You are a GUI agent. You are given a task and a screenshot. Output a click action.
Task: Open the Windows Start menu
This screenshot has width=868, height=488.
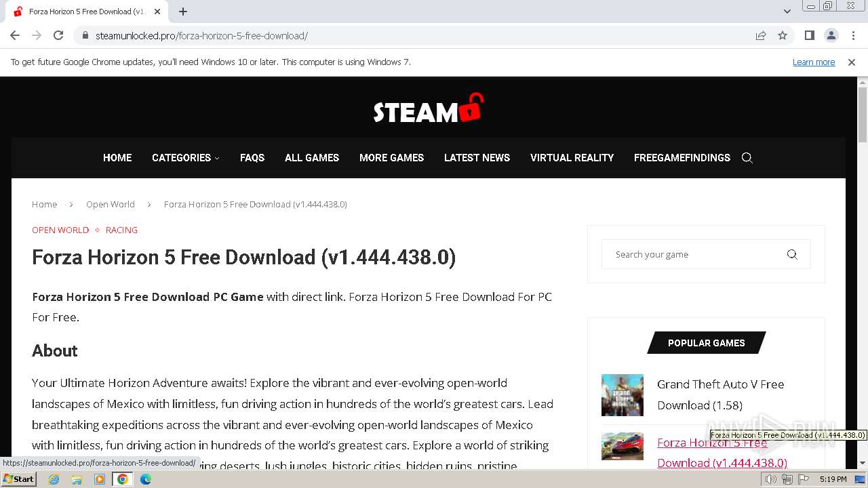point(18,479)
